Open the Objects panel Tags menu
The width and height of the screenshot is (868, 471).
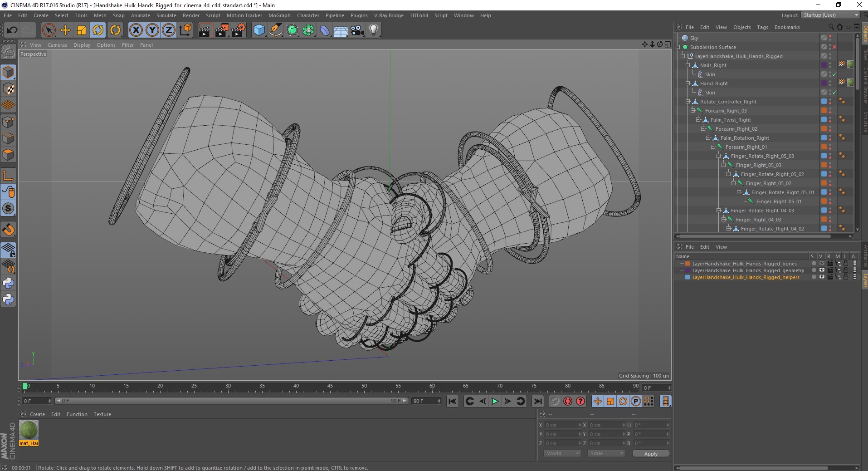click(x=762, y=27)
